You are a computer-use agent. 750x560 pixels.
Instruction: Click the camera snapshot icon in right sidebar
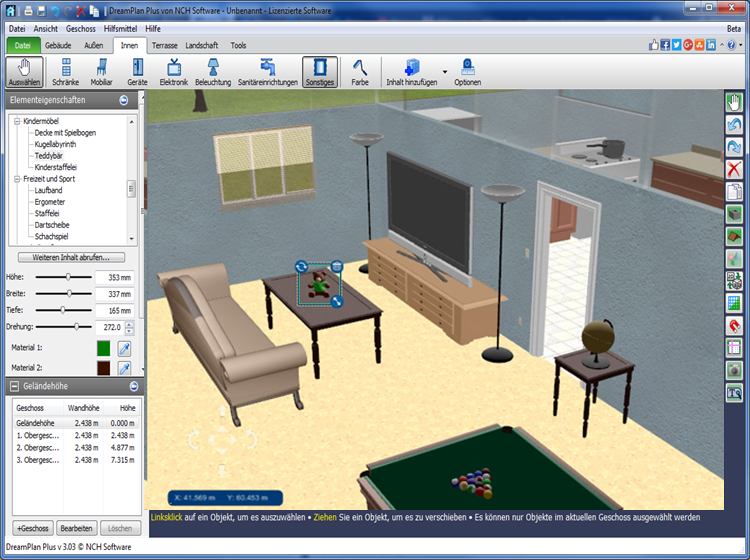[734, 370]
